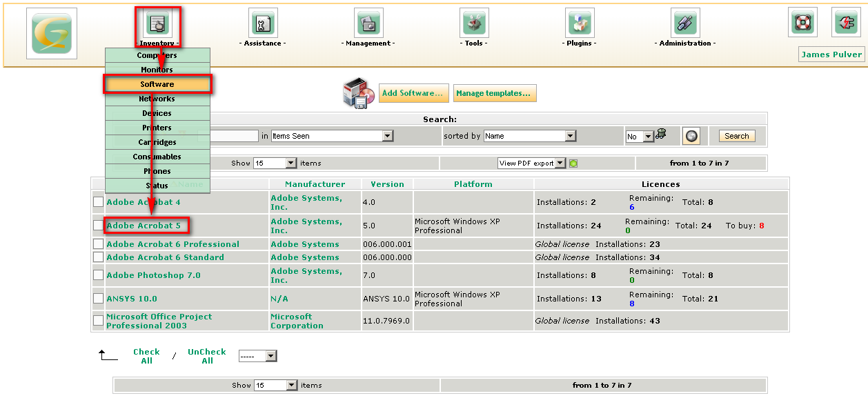This screenshot has width=868, height=407.
Task: Check the Adobe Photoshop 7.0 row checkbox
Action: pyautogui.click(x=98, y=275)
